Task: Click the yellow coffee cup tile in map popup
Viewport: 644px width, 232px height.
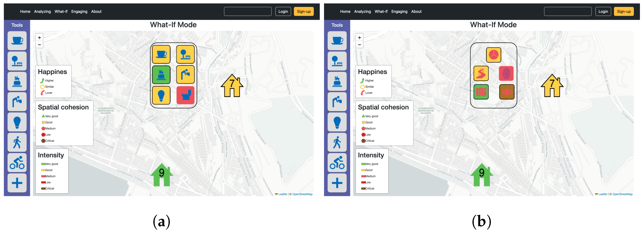Action: click(x=161, y=54)
